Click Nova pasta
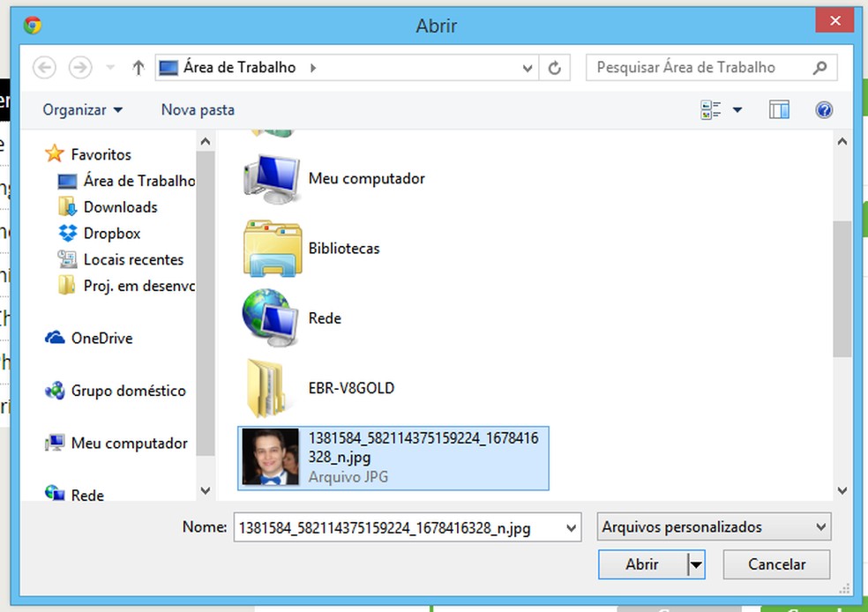 coord(198,109)
